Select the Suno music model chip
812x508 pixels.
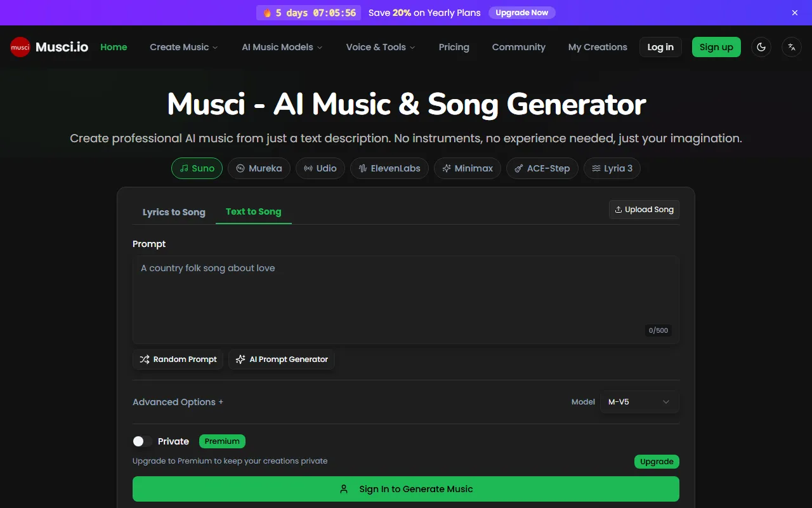tap(197, 168)
